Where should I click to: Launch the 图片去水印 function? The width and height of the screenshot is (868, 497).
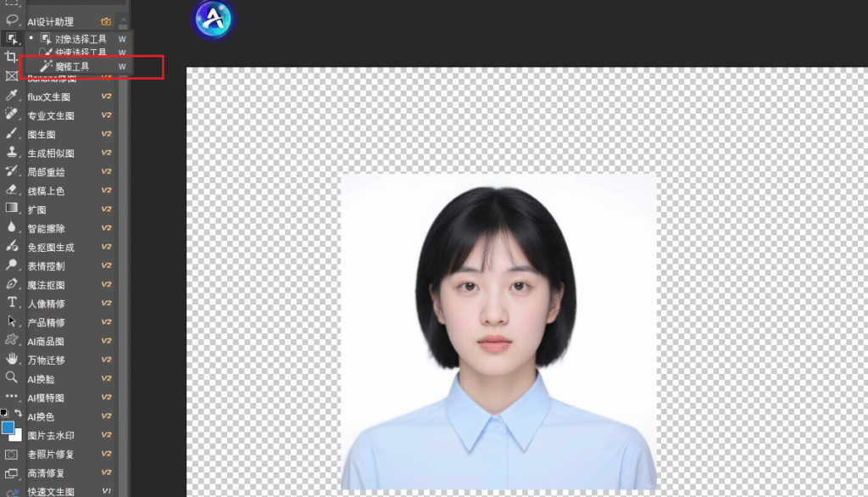click(x=52, y=436)
